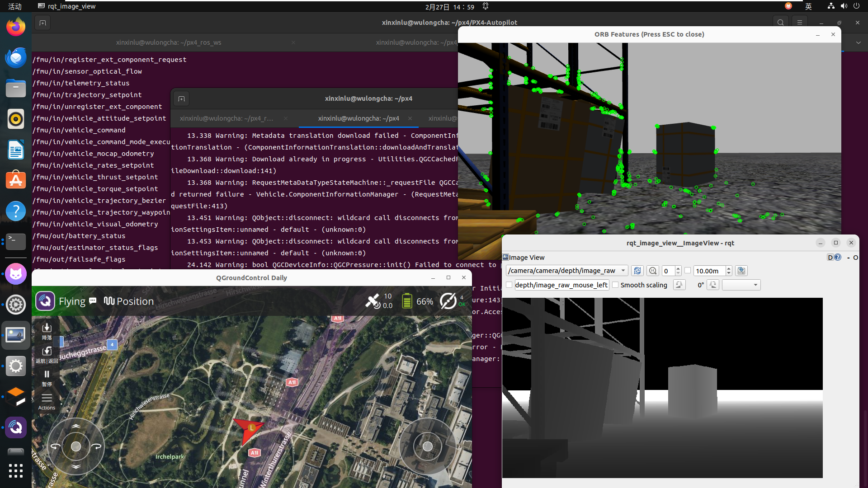Launch Firefox from the dock
Image resolution: width=868 pixels, height=488 pixels.
[16, 27]
